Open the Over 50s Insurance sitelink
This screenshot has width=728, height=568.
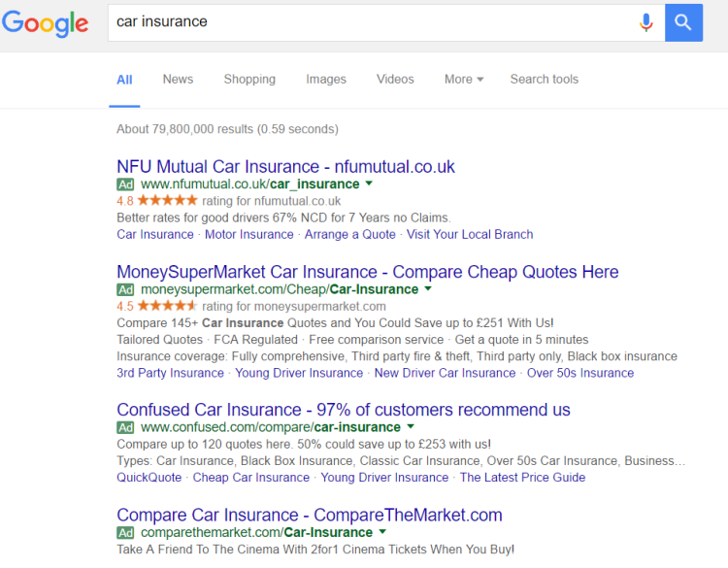[580, 373]
